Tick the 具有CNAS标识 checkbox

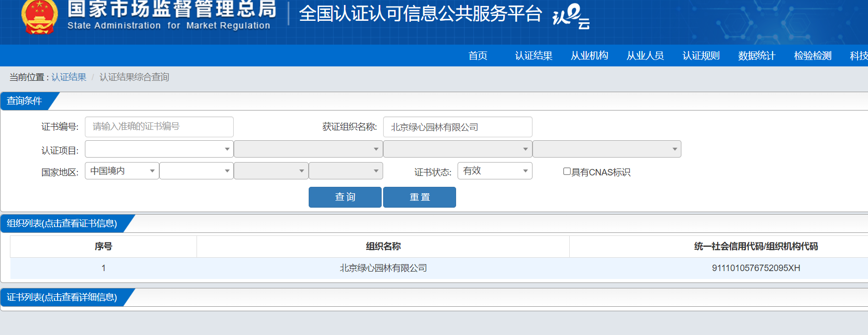(x=567, y=171)
